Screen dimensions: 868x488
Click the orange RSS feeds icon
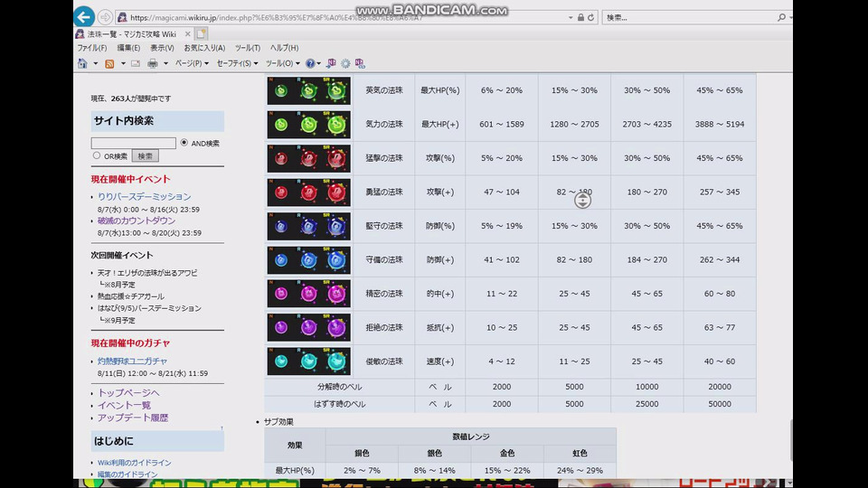point(109,63)
